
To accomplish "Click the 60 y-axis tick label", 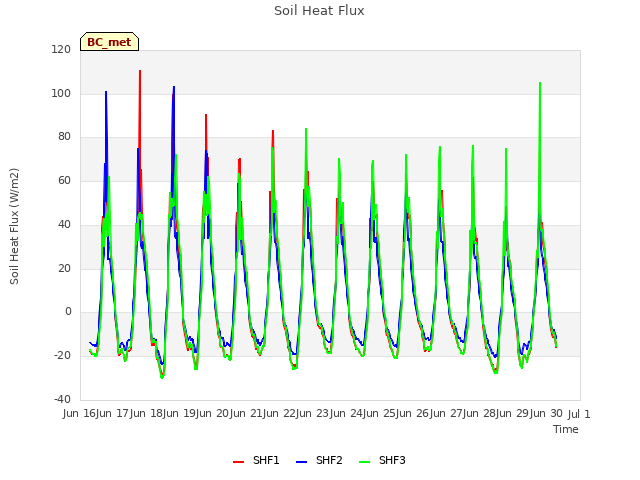I will (x=64, y=180).
